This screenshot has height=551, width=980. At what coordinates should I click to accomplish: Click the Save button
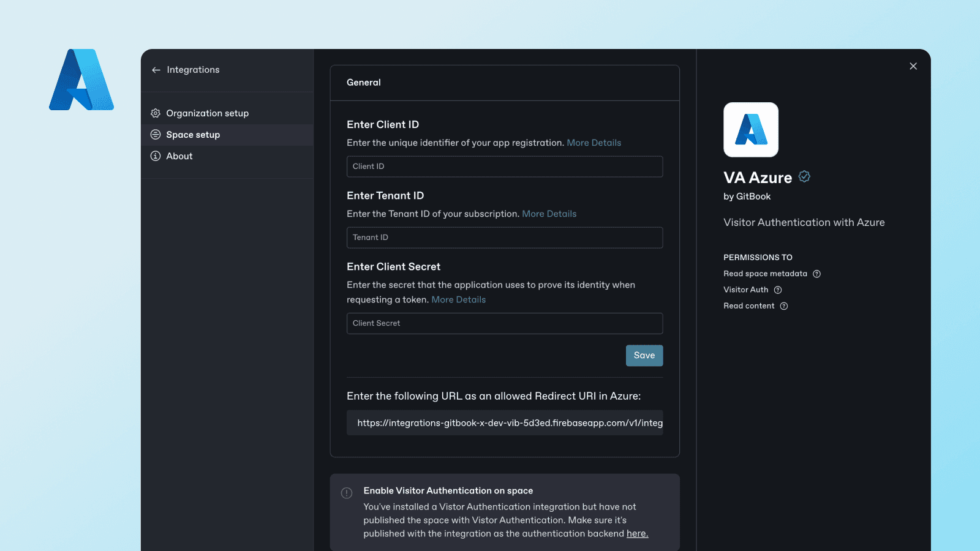[x=644, y=356]
